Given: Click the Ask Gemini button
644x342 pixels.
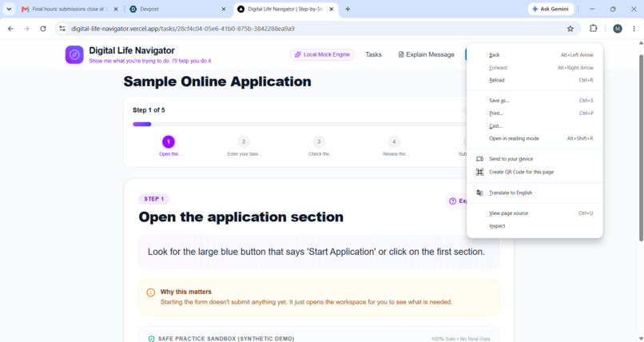Looking at the screenshot, I should tap(551, 9).
